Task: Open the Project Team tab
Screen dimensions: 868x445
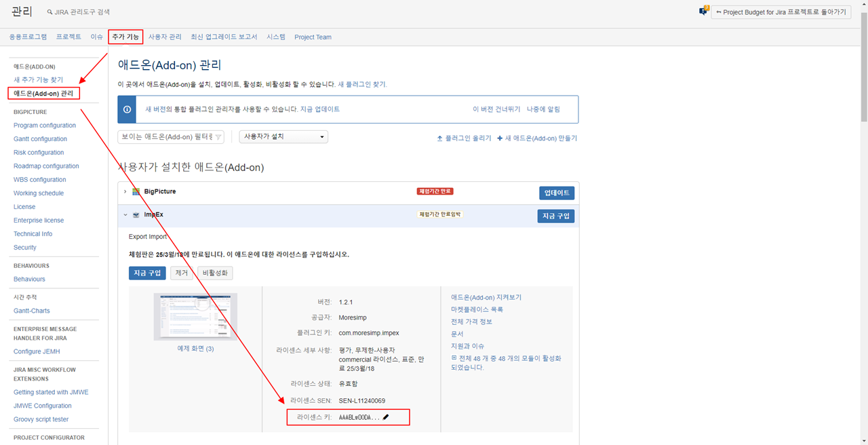Action: tap(313, 37)
